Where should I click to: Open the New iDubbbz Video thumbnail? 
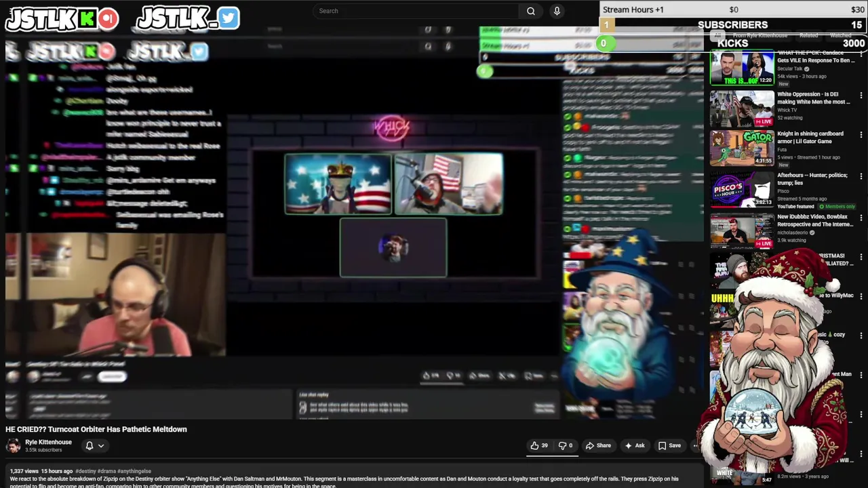[x=742, y=231]
